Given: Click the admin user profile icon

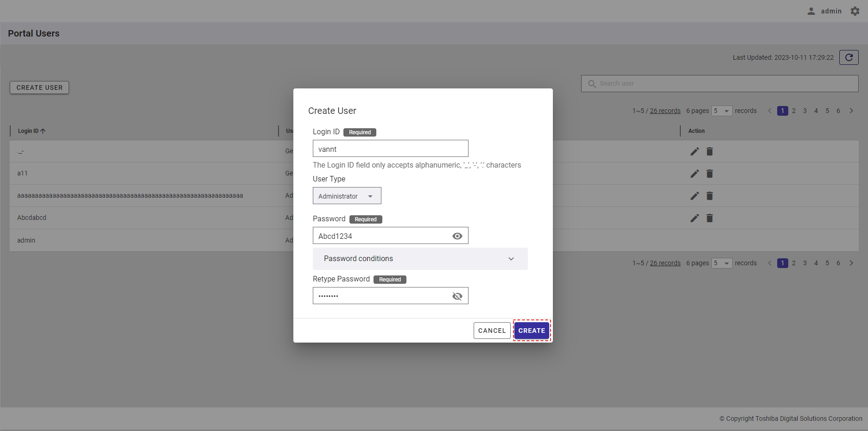Looking at the screenshot, I should pyautogui.click(x=811, y=11).
